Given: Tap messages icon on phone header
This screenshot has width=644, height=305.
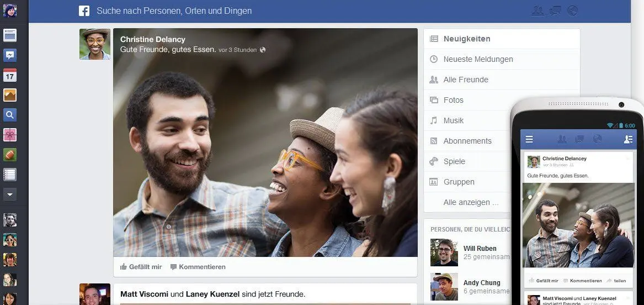Looking at the screenshot, I should pos(579,139).
